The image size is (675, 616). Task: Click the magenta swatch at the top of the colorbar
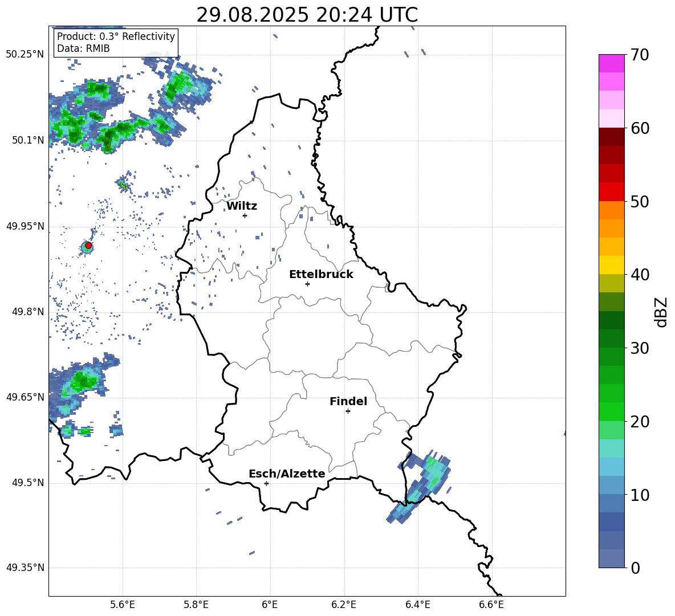[x=611, y=63]
